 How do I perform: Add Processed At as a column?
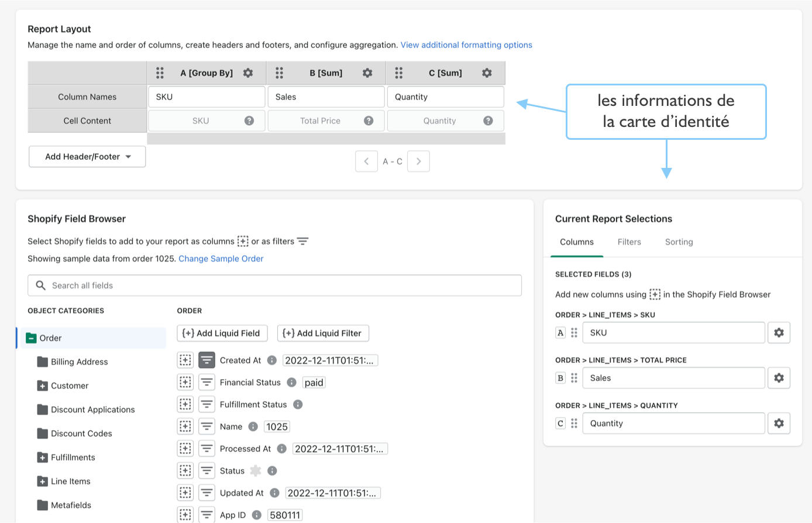tap(185, 449)
